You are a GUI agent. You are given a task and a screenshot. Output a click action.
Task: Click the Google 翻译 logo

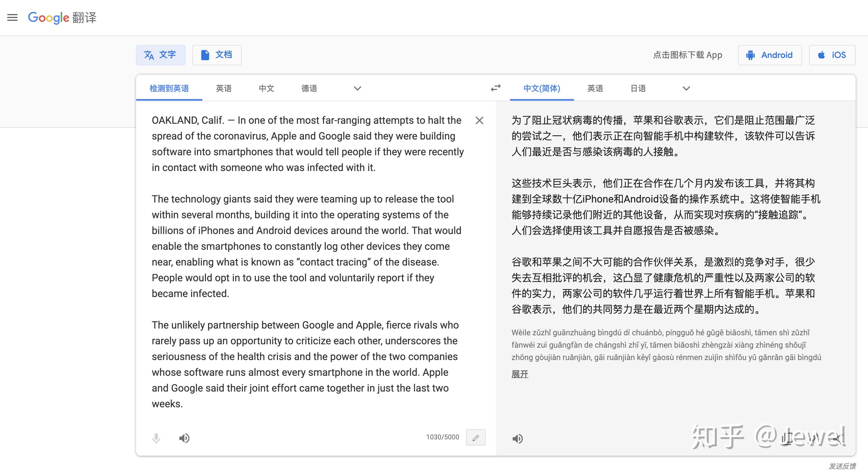point(62,17)
